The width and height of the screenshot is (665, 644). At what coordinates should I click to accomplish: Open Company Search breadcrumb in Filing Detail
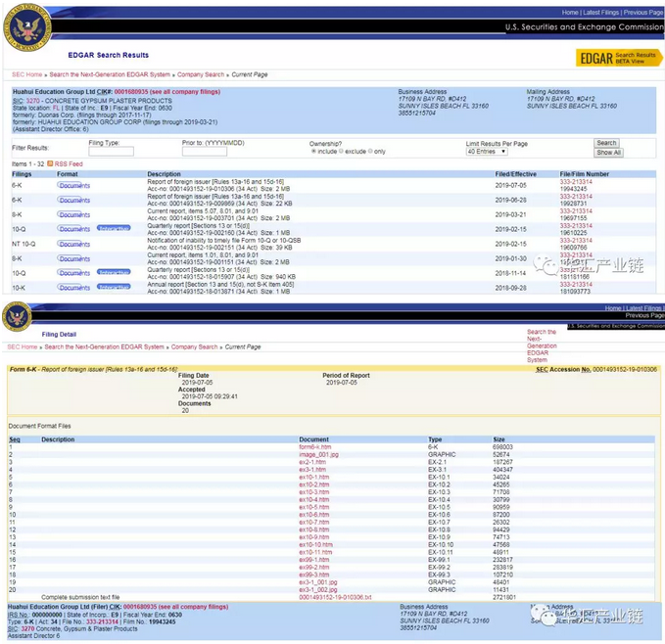point(194,347)
